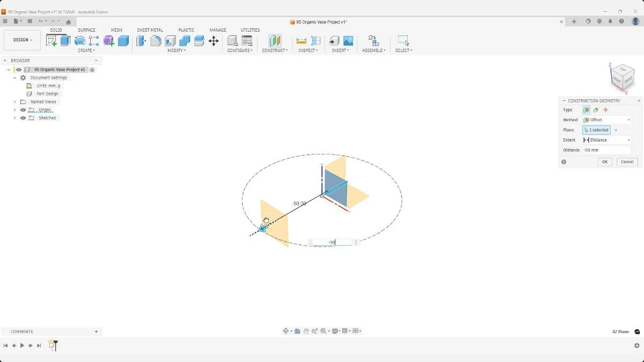
Task: Click the Insert Derive icon
Action: 334,41
